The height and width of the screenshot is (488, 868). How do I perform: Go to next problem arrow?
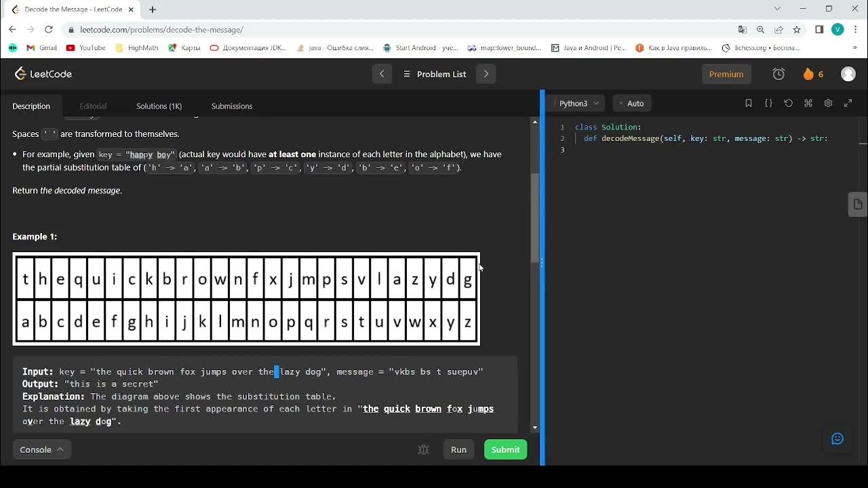tap(486, 74)
